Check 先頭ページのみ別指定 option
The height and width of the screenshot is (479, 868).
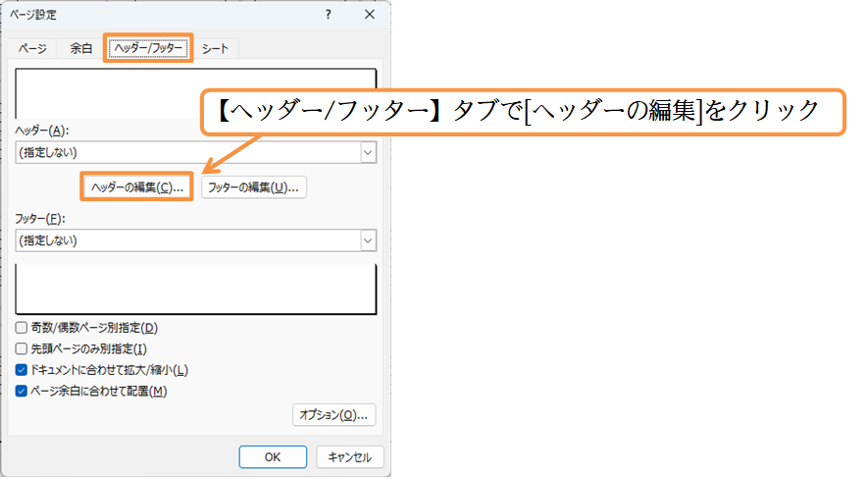click(21, 348)
